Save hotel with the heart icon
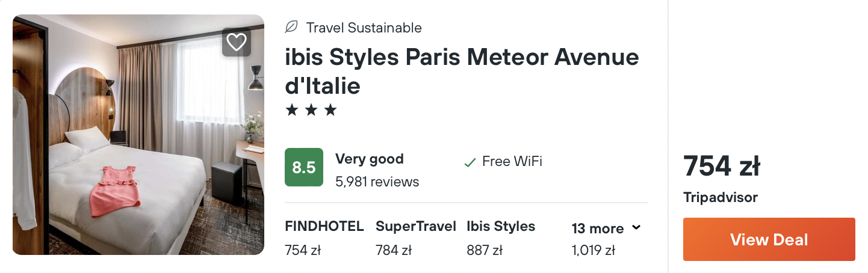Image resolution: width=868 pixels, height=273 pixels. [x=236, y=41]
